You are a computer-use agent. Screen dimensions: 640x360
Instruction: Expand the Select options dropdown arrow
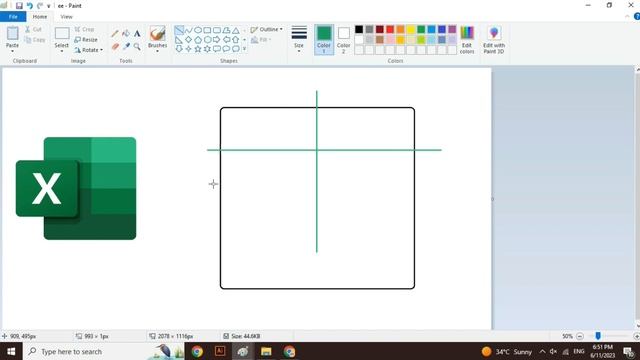[x=62, y=51]
